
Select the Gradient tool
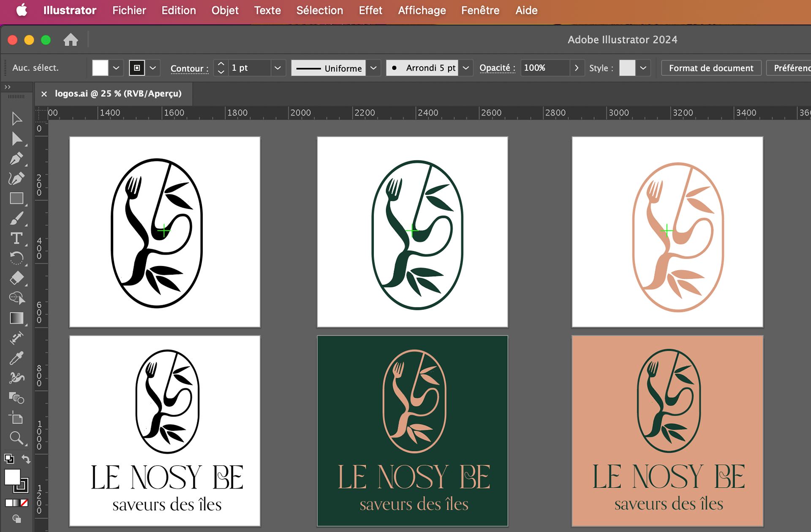(x=16, y=318)
